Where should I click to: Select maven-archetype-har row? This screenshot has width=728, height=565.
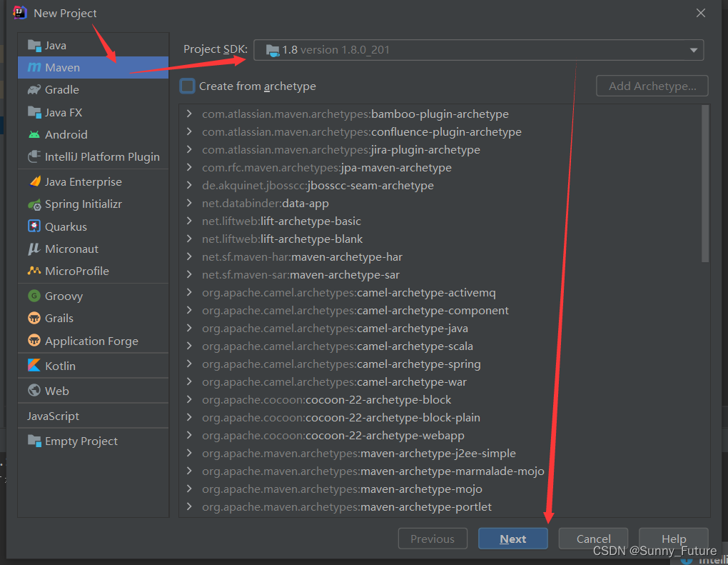point(440,256)
